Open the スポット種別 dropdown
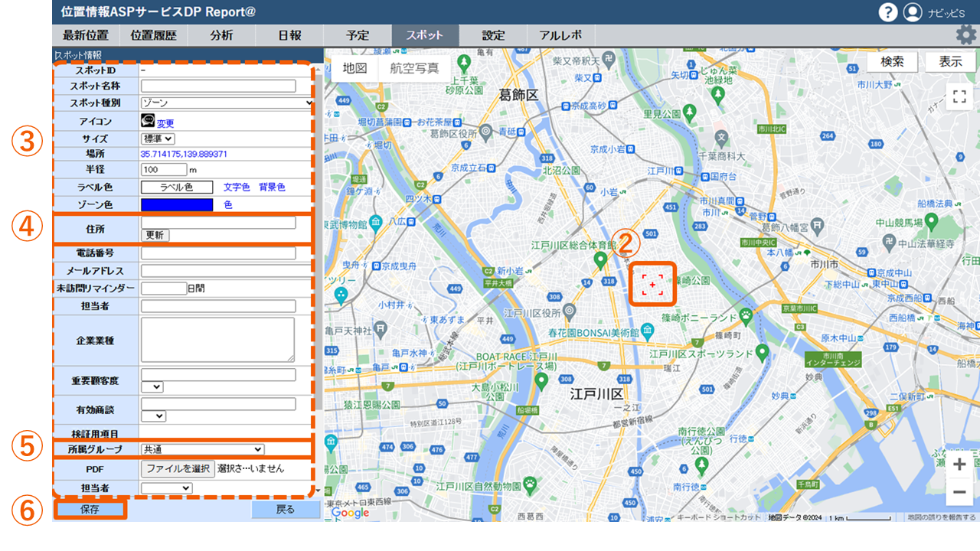This screenshot has height=551, width=980. pyautogui.click(x=227, y=103)
